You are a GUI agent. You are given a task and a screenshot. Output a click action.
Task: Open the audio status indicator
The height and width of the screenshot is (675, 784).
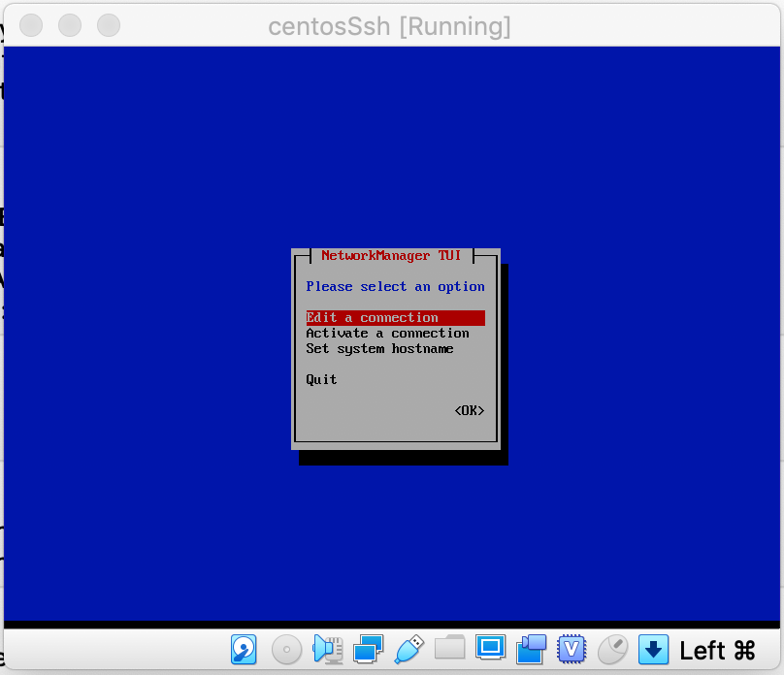(x=328, y=650)
